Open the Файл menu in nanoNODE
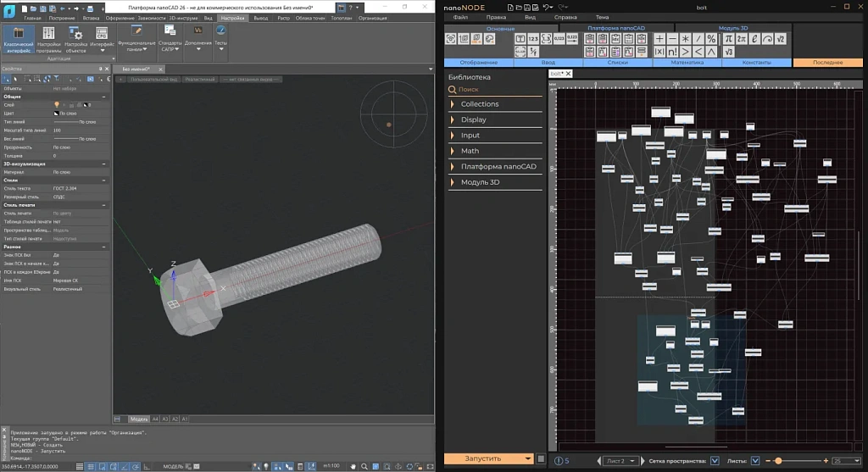This screenshot has width=868, height=472. [x=460, y=17]
